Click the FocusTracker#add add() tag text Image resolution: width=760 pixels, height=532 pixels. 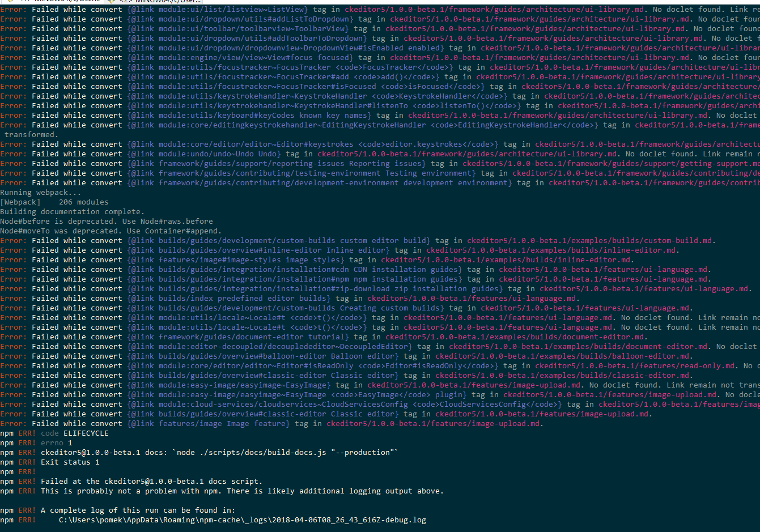click(x=283, y=77)
